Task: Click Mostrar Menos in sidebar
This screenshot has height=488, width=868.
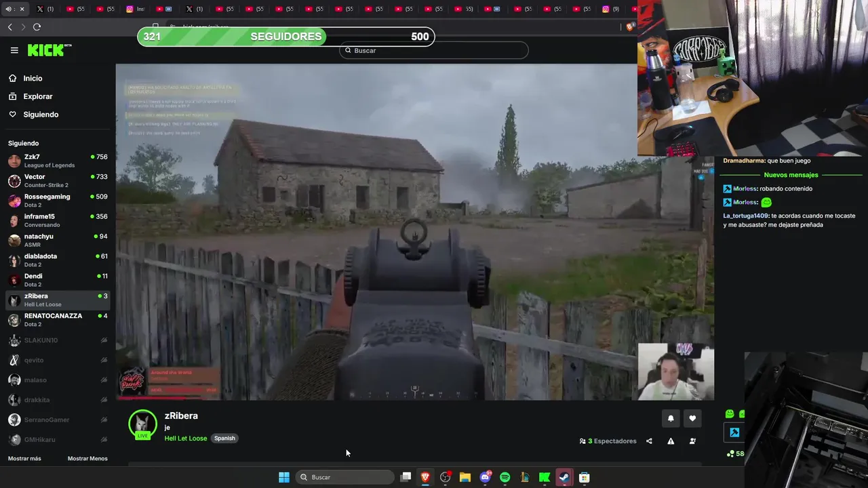Action: (x=87, y=459)
